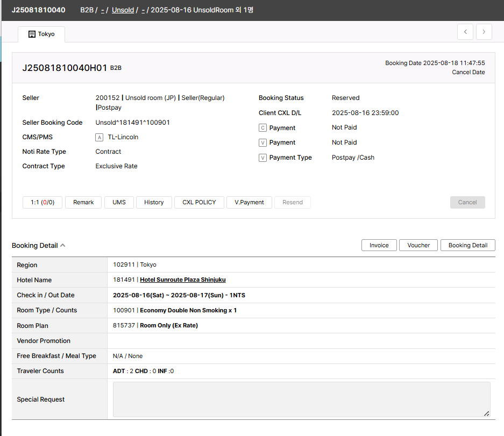This screenshot has width=504, height=436.
Task: Click the 'A' badge next to TL-Lincoln
Action: click(x=99, y=137)
